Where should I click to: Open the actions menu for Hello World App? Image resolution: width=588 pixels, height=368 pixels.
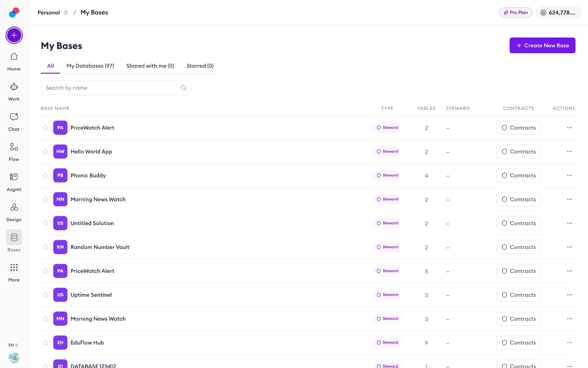point(569,151)
